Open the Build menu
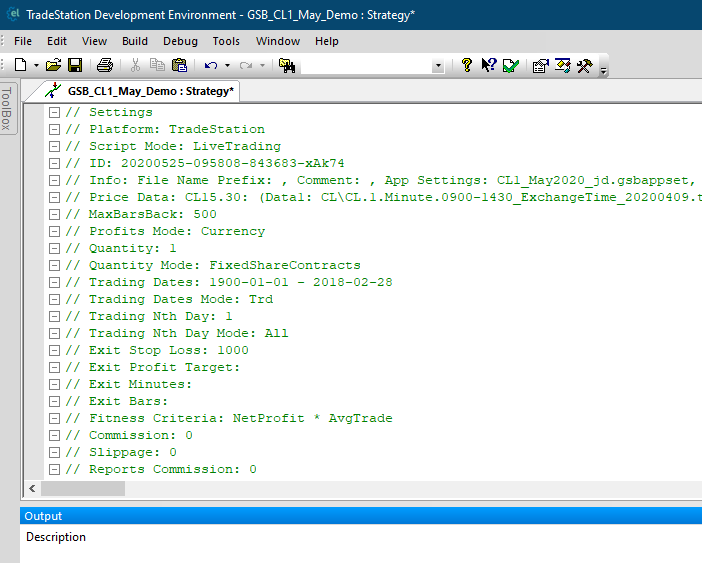This screenshot has height=563, width=702. pyautogui.click(x=135, y=41)
